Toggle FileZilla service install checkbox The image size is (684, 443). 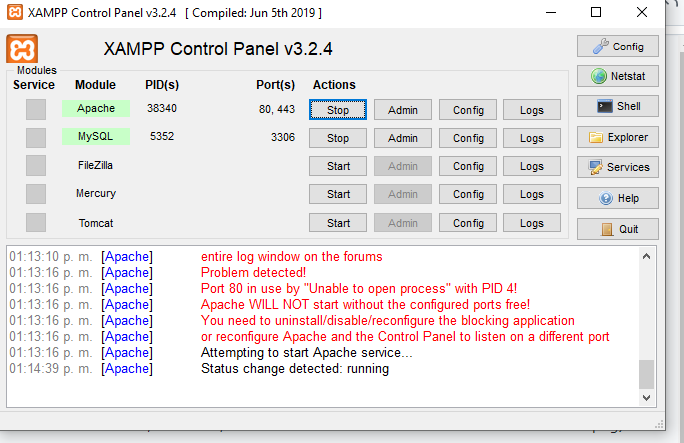point(36,166)
